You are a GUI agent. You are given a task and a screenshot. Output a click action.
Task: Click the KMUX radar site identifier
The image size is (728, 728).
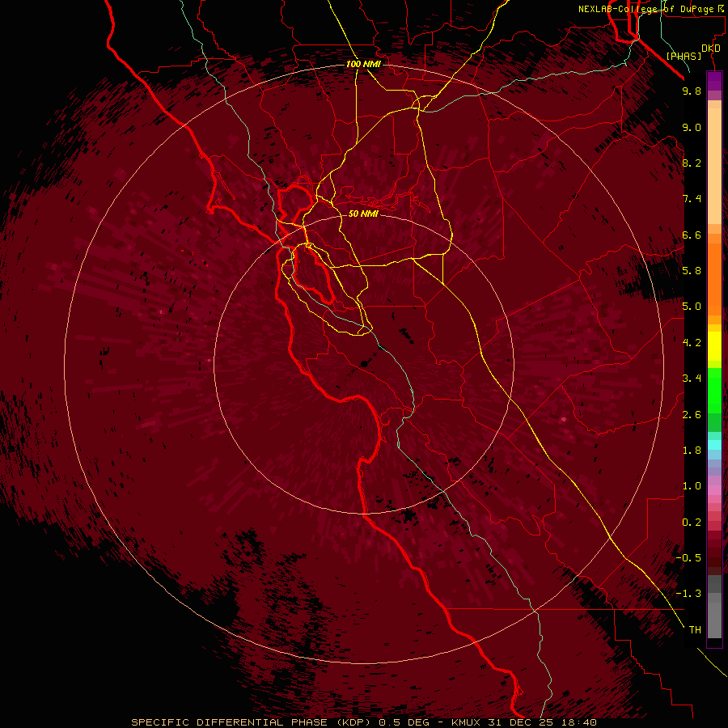pos(465,722)
